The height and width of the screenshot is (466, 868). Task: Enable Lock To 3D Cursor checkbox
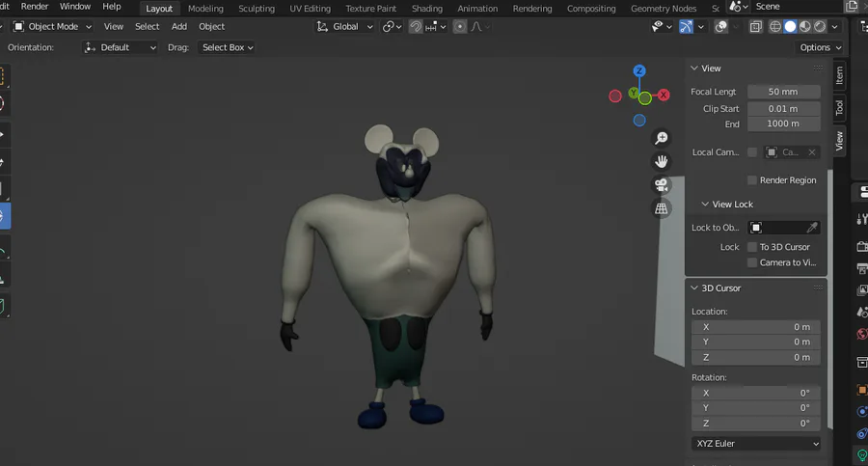751,247
